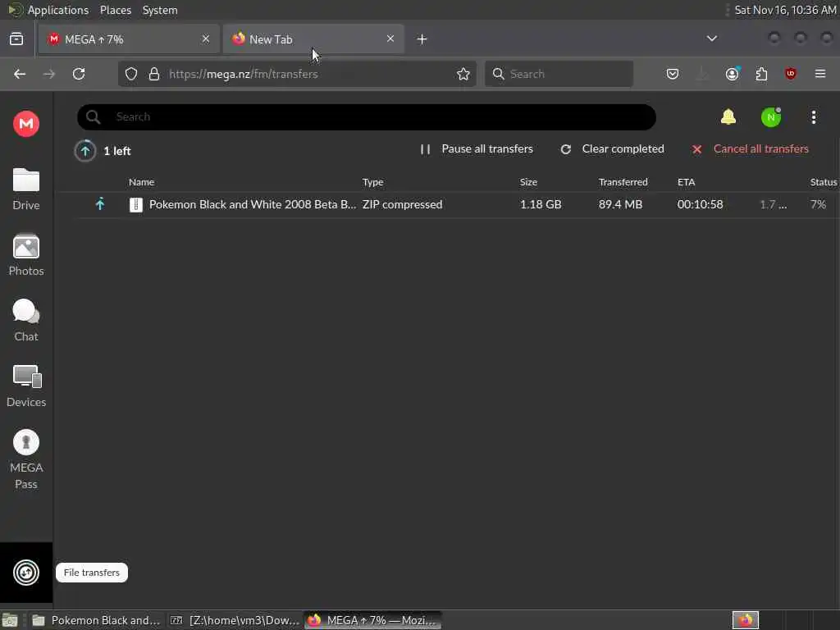The image size is (840, 630).
Task: Click the MEGA Mozilla taskbar button
Action: (x=373, y=620)
